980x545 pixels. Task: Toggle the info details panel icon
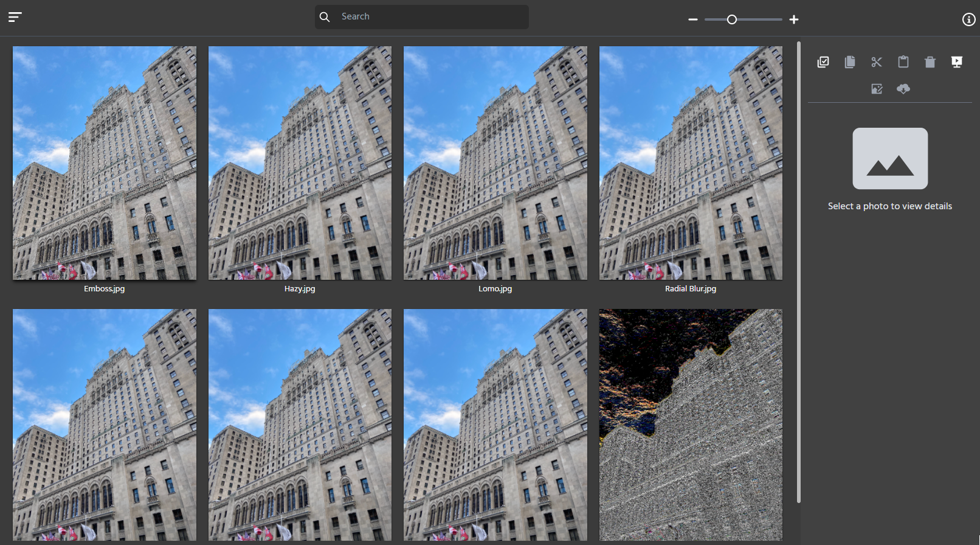pos(969,19)
